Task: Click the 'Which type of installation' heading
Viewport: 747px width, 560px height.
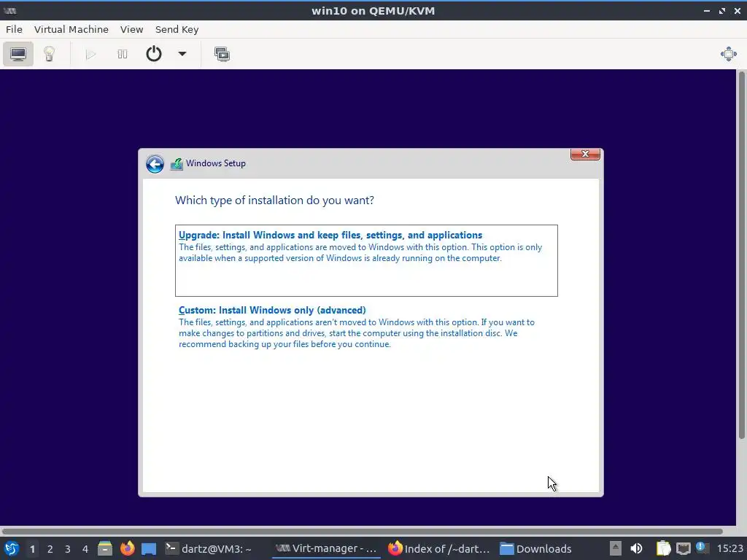Action: tap(274, 201)
